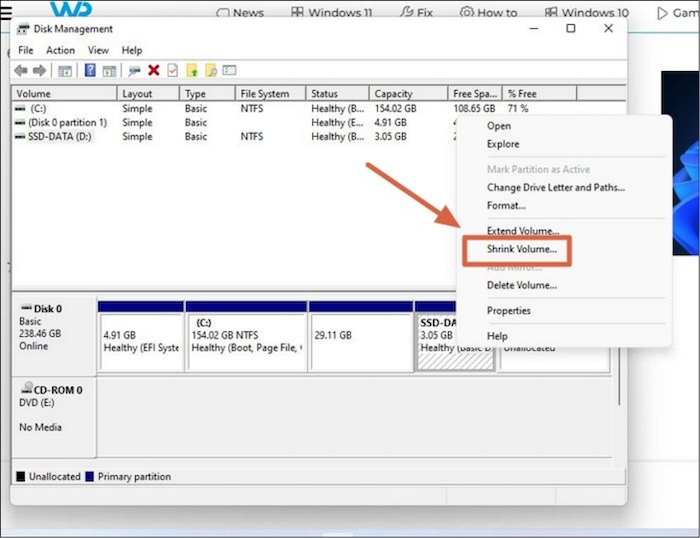The width and height of the screenshot is (700, 538).
Task: Sort by the Capacity column header
Action: point(394,93)
